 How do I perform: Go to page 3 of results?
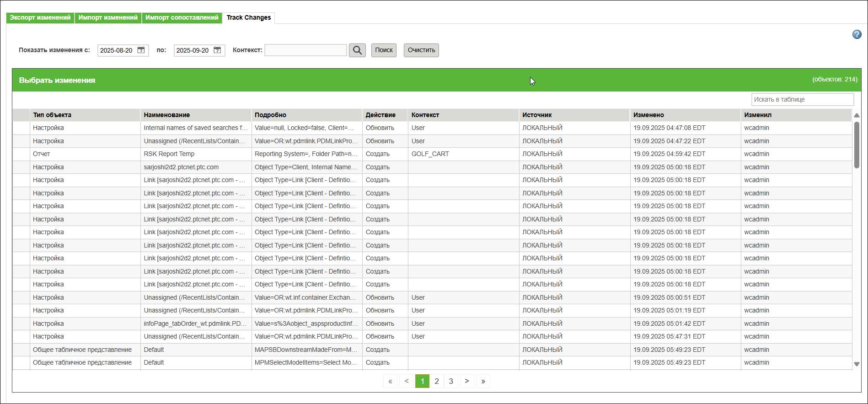[451, 381]
